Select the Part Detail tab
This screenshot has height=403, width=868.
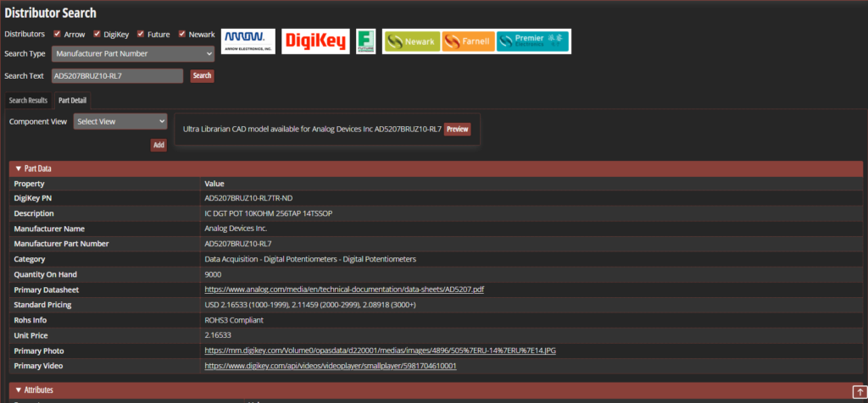click(72, 101)
